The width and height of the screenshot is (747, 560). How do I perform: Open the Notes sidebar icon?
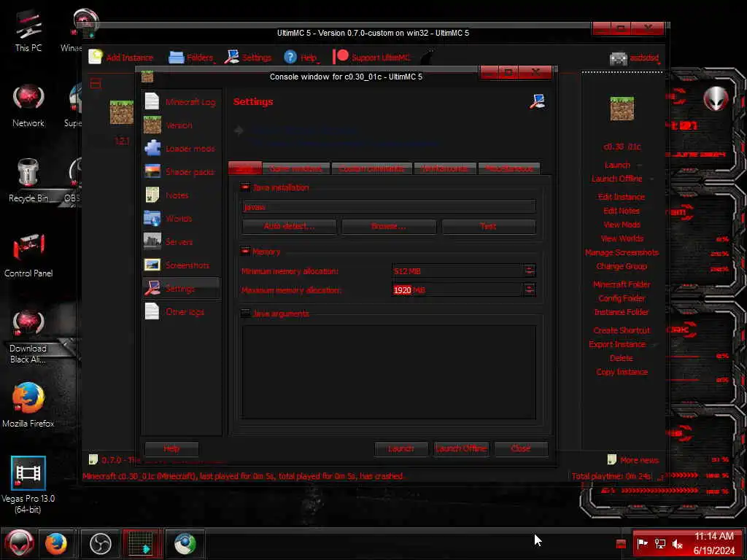coord(152,195)
